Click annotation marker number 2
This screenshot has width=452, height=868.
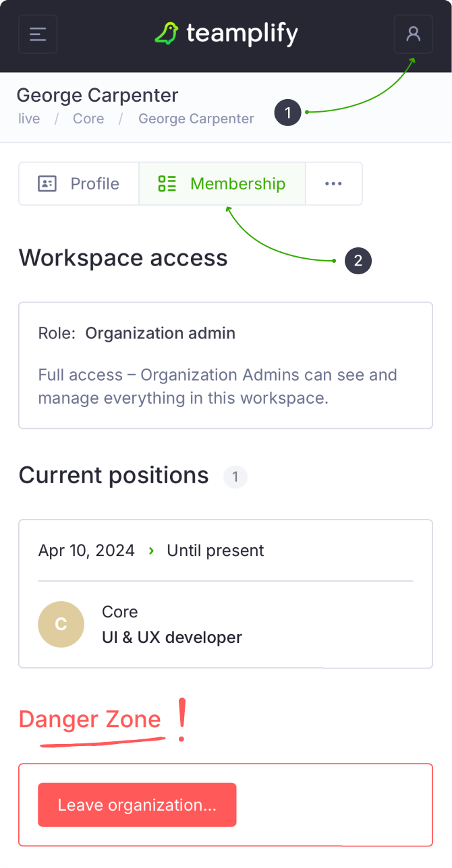[x=358, y=261]
